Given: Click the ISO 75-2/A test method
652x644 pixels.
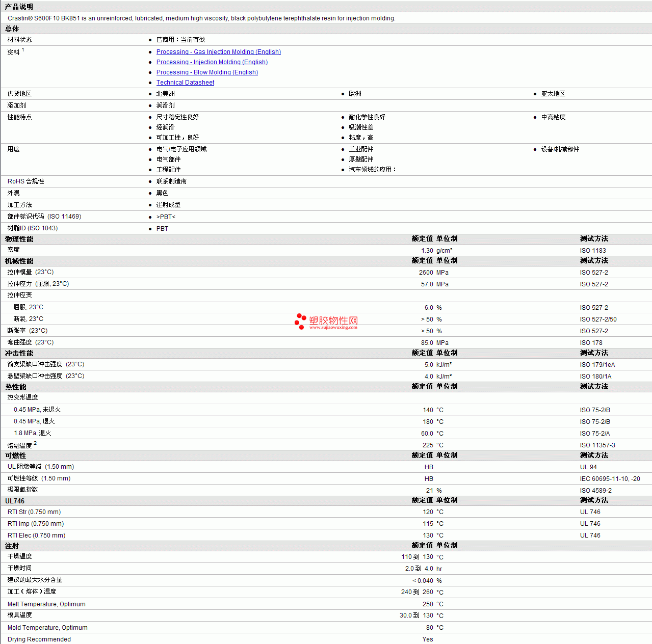Looking at the screenshot, I should pyautogui.click(x=595, y=434).
